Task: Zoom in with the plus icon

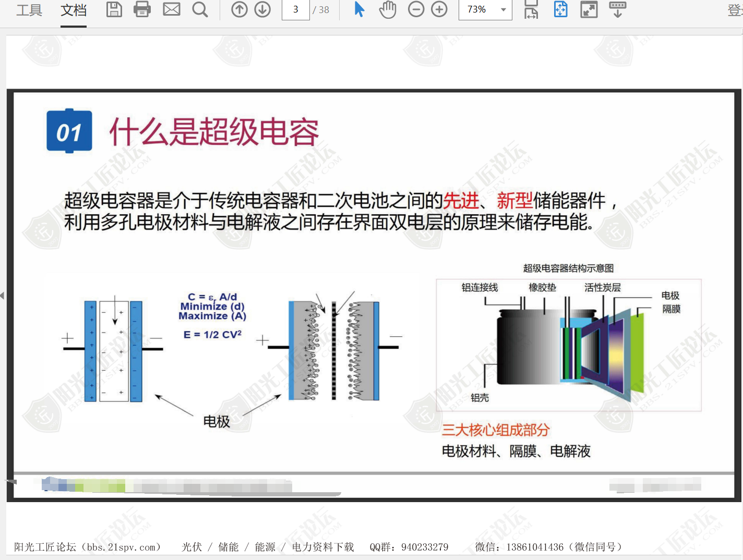Action: [x=439, y=9]
